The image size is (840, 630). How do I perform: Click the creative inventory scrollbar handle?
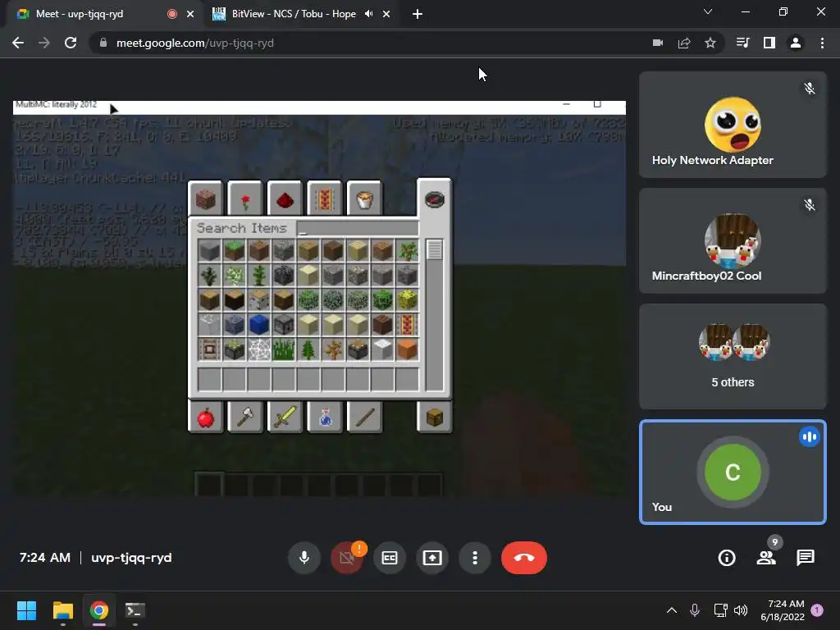tap(435, 249)
